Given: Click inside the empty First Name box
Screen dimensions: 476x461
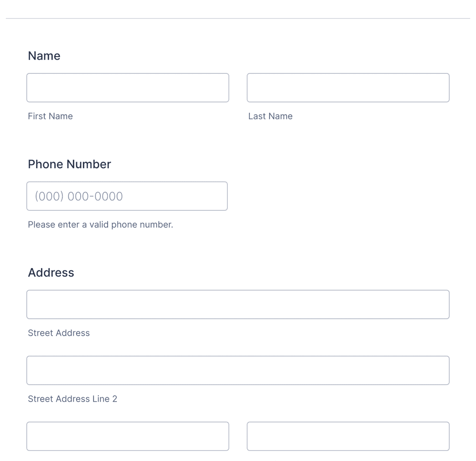Looking at the screenshot, I should 128,88.
